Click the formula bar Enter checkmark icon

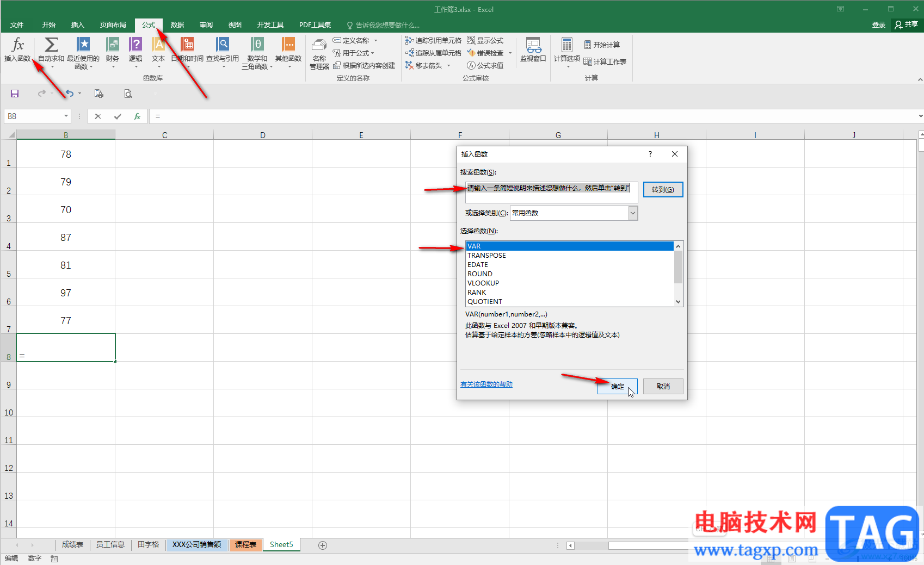click(118, 116)
